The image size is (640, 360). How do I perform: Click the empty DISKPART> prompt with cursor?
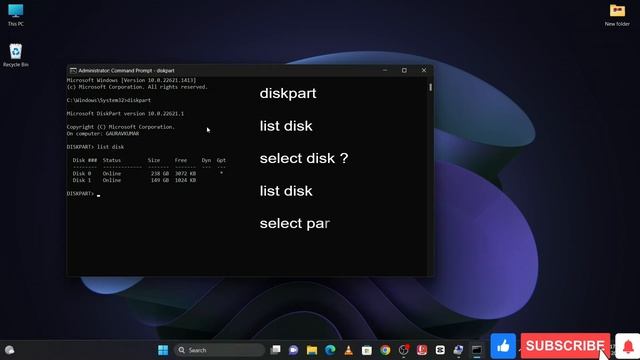click(x=83, y=193)
